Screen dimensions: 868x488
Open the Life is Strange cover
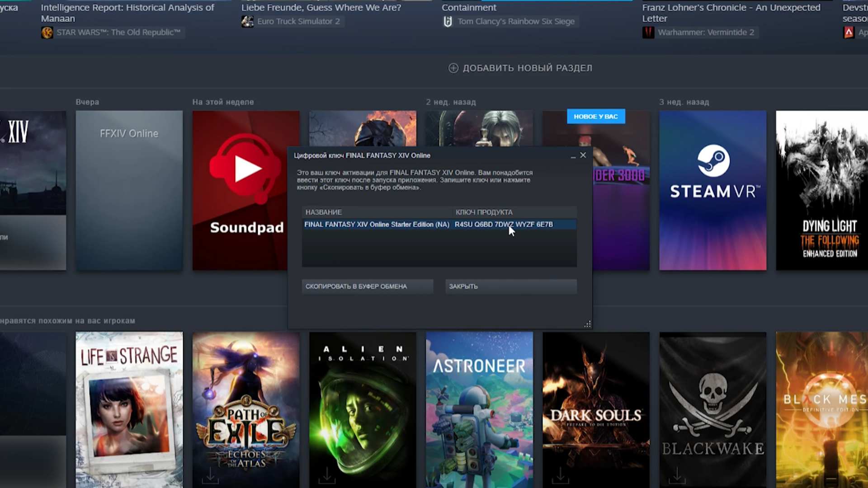click(x=129, y=410)
